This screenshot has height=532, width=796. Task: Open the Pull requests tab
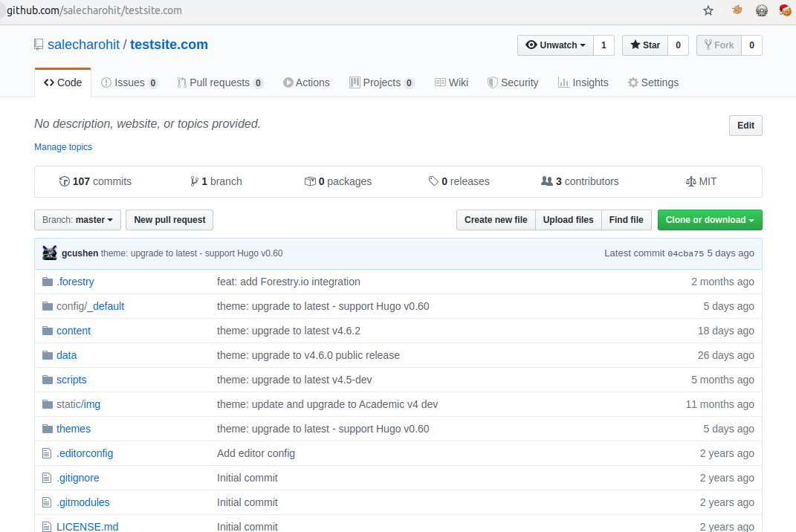pyautogui.click(x=220, y=82)
